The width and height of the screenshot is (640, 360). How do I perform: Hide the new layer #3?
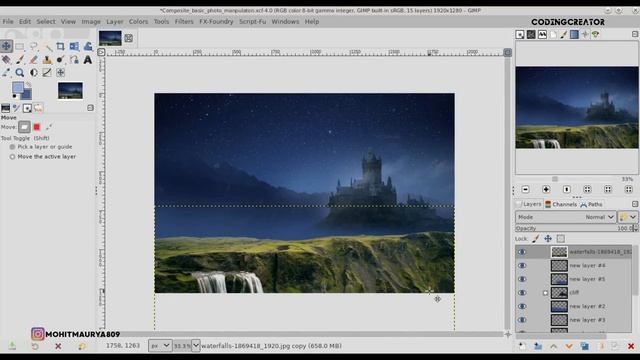[522, 320]
